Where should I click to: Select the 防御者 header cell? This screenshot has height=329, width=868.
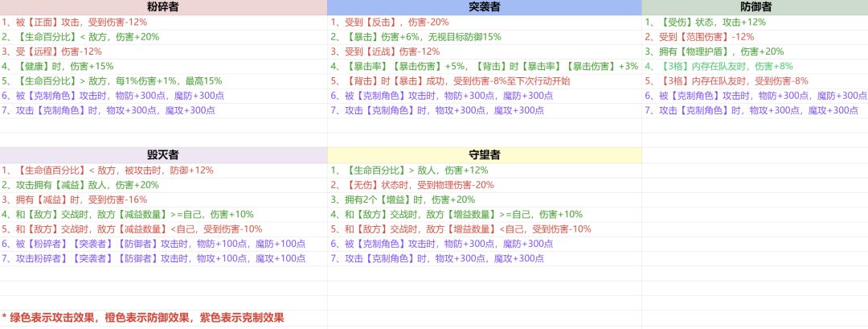click(x=755, y=7)
